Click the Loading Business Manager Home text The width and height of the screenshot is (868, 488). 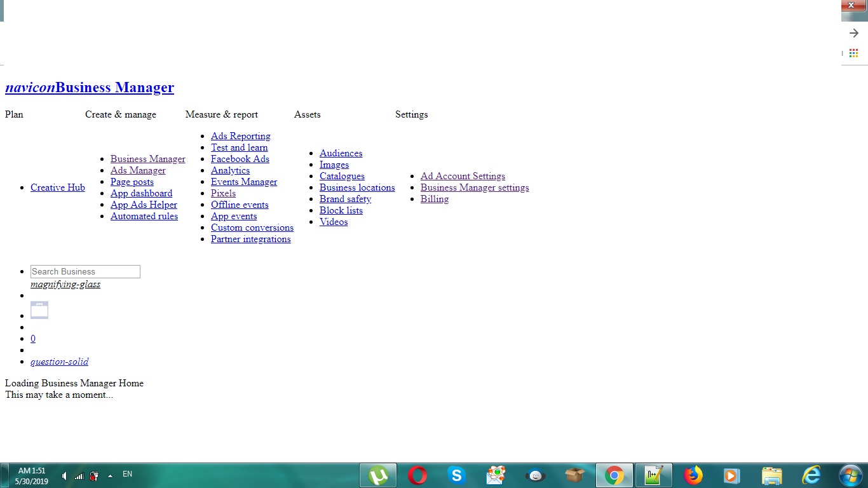pyautogui.click(x=74, y=383)
